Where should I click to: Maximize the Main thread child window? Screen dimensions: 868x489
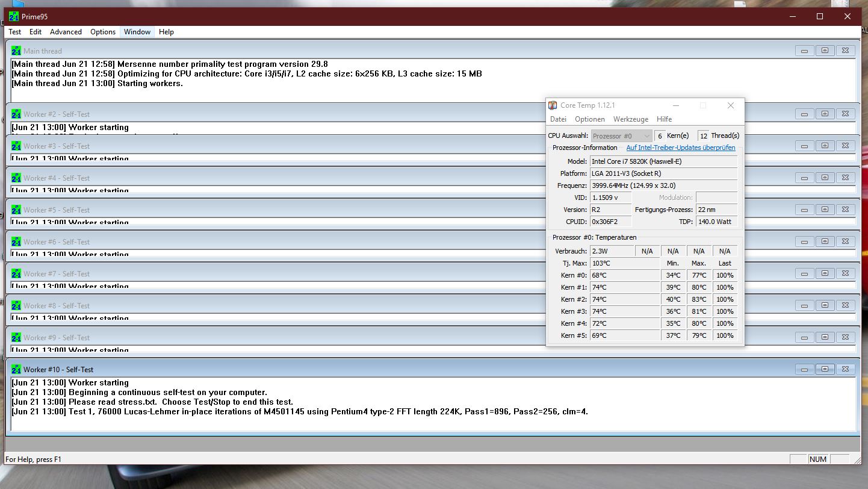pos(825,51)
